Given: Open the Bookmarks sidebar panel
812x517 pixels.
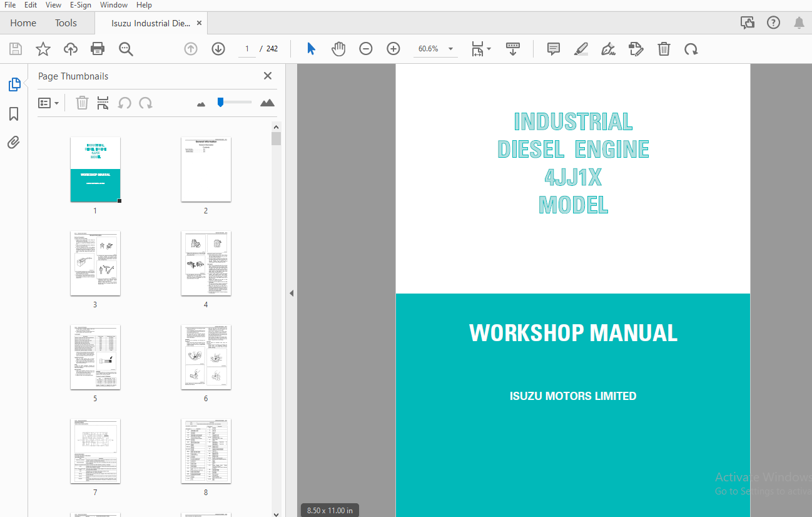Looking at the screenshot, I should coord(14,114).
